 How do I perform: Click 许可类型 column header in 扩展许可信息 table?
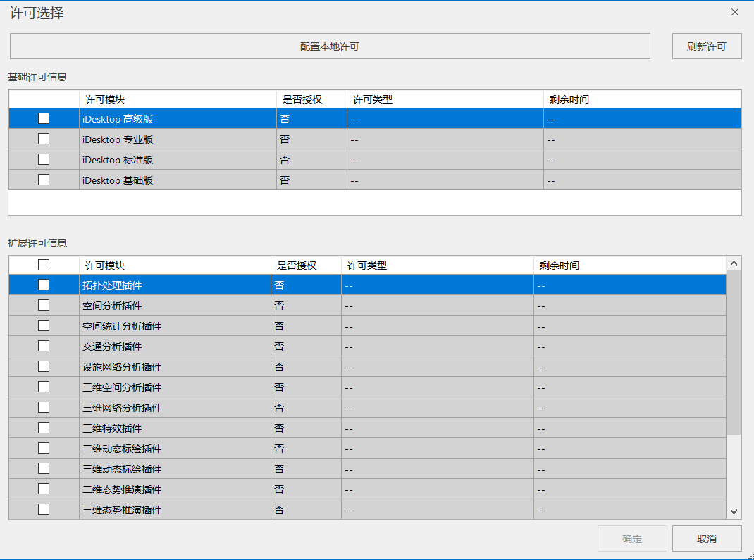coord(438,266)
